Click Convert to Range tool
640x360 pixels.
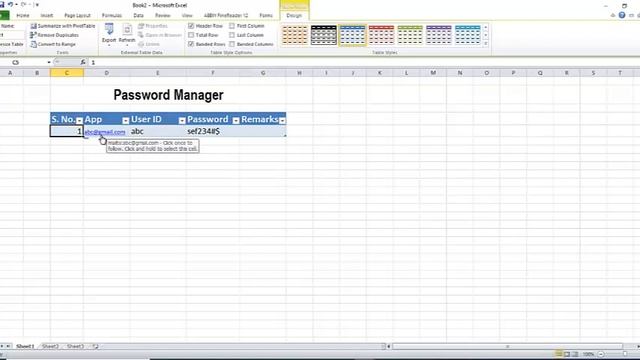tap(53, 44)
